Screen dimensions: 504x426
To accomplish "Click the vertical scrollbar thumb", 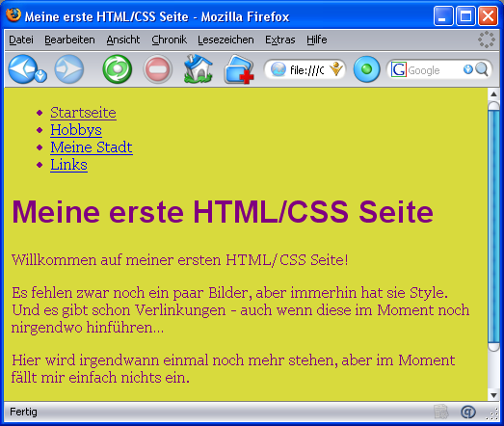I will (493, 226).
